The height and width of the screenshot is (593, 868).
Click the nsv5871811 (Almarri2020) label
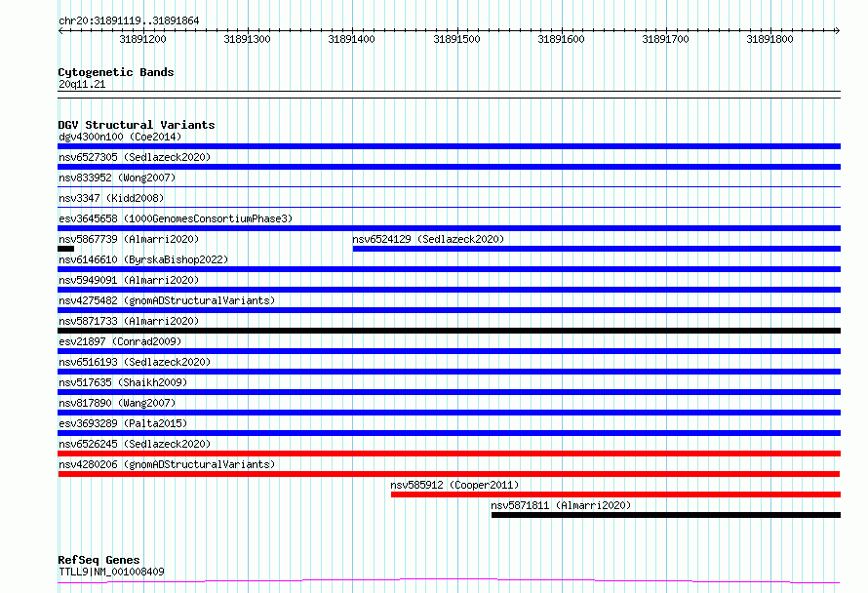[561, 505]
